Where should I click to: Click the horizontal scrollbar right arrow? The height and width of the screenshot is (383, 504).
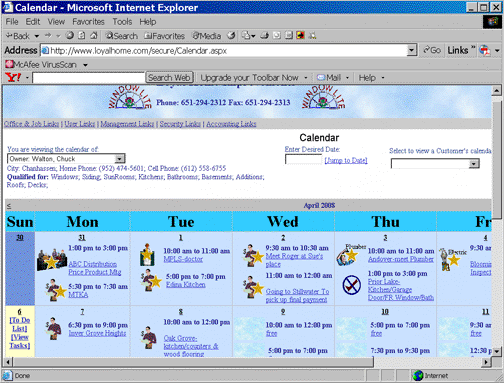pos(486,362)
